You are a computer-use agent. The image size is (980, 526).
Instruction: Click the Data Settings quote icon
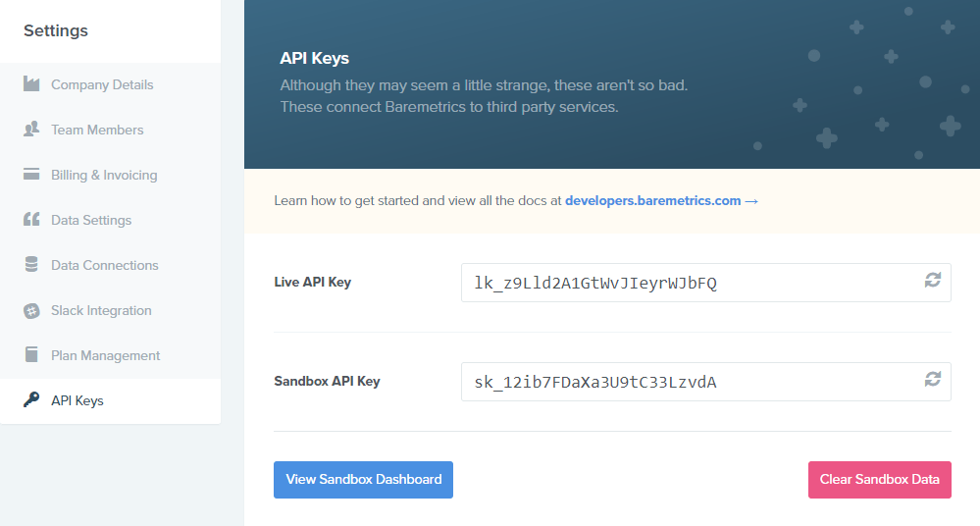point(31,219)
